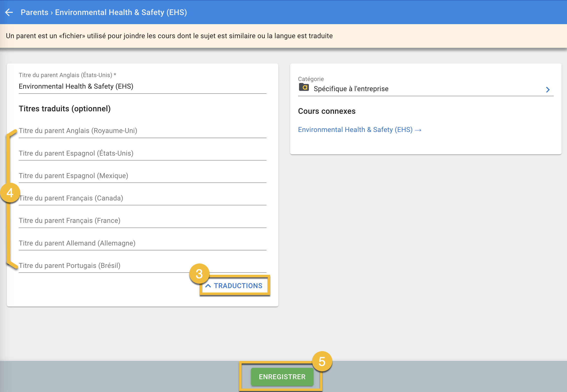Click the Environmental Health & Safety breadcrumb title

click(121, 12)
